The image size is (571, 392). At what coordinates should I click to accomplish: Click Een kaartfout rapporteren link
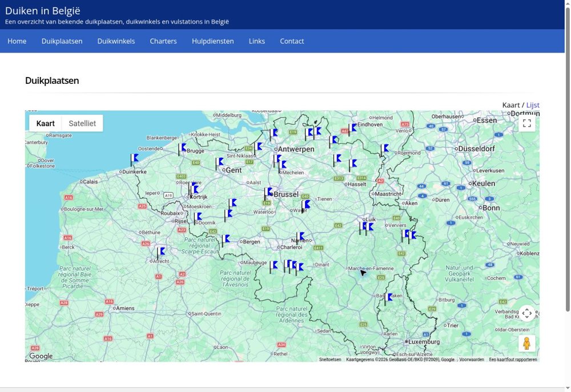(x=513, y=359)
